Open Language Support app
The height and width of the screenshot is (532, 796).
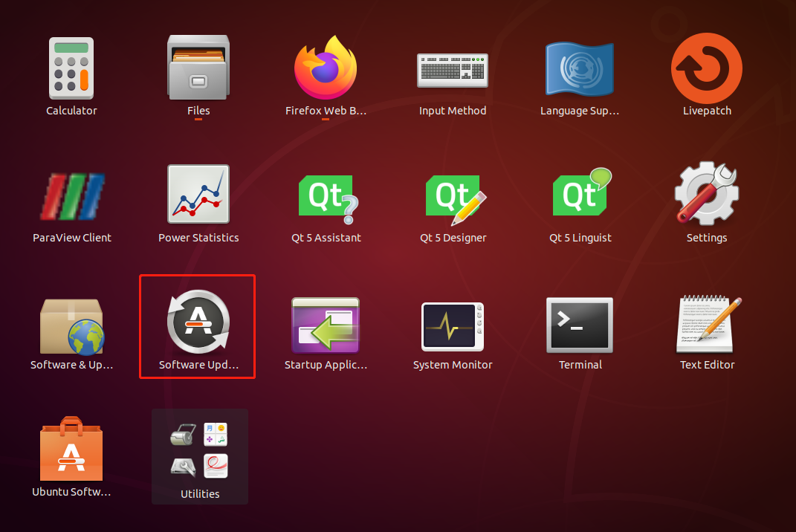pyautogui.click(x=579, y=69)
